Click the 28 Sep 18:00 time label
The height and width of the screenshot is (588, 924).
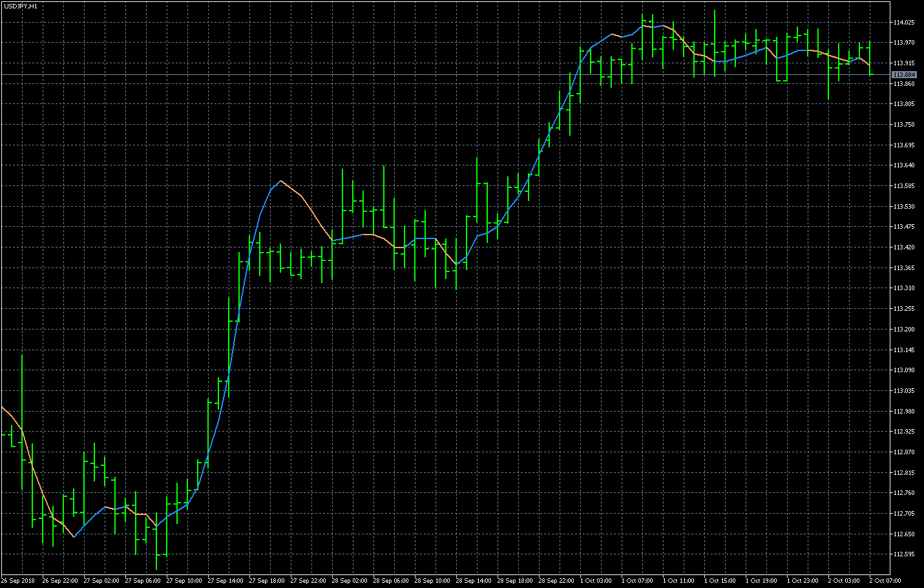pos(515,581)
